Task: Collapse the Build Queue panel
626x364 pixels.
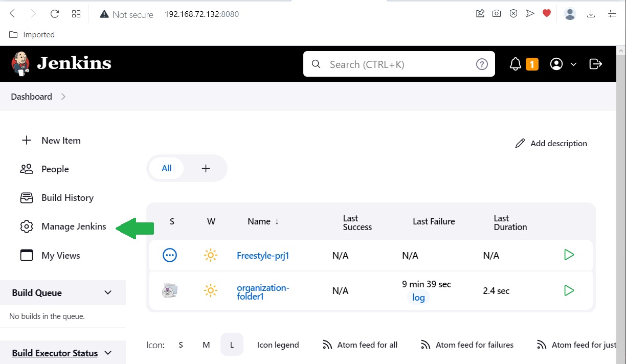Action: (x=108, y=293)
